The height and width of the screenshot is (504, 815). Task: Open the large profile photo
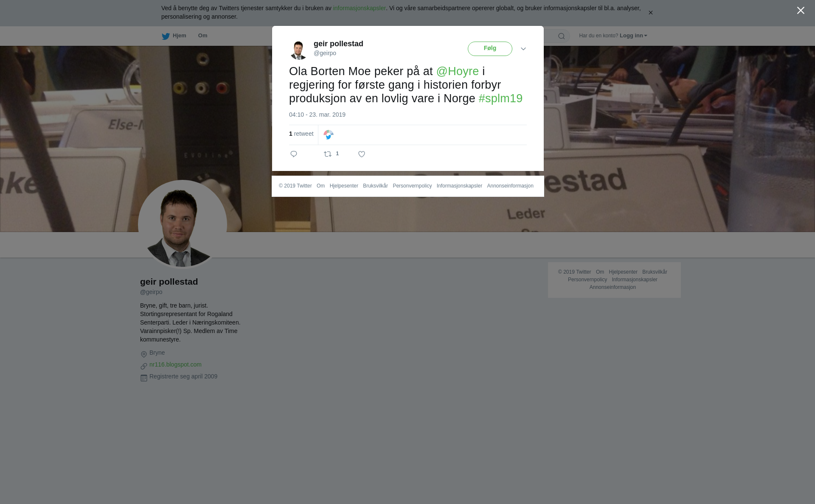click(x=183, y=224)
